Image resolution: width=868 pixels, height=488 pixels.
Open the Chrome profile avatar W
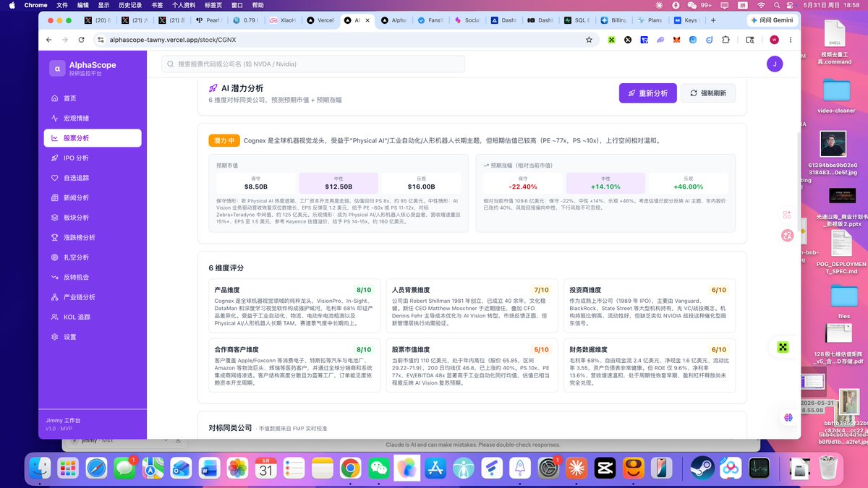(774, 40)
